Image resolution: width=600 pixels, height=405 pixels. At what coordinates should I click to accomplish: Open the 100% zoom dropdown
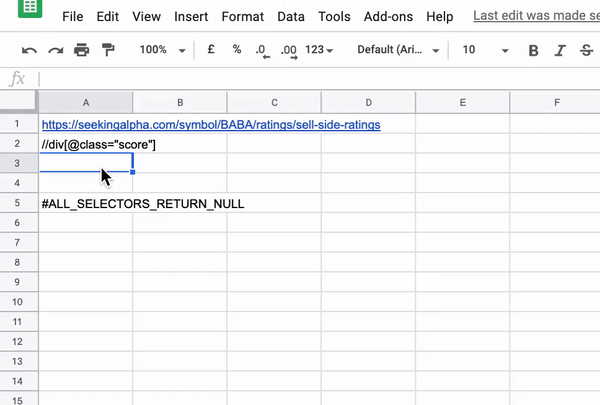coord(162,51)
